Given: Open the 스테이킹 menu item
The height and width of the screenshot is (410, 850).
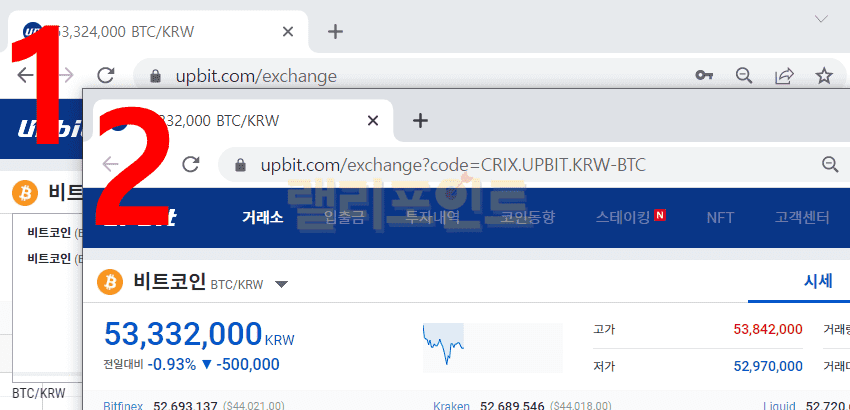Looking at the screenshot, I should coord(622,217).
